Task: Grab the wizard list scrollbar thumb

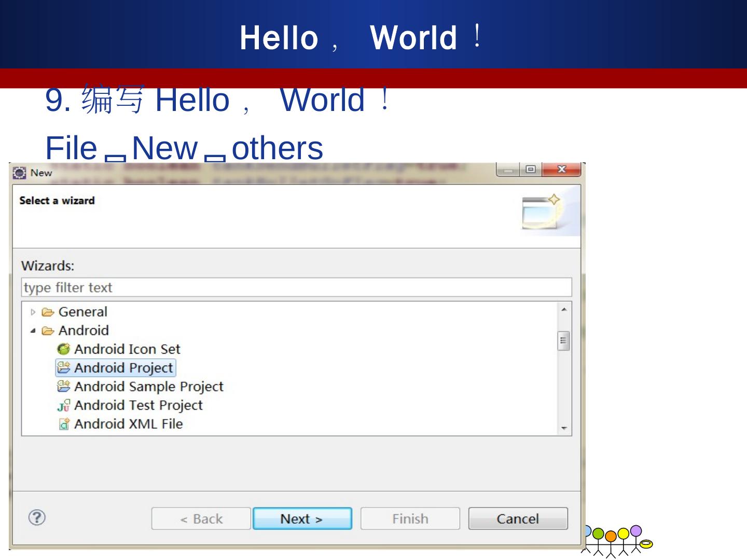Action: [564, 341]
